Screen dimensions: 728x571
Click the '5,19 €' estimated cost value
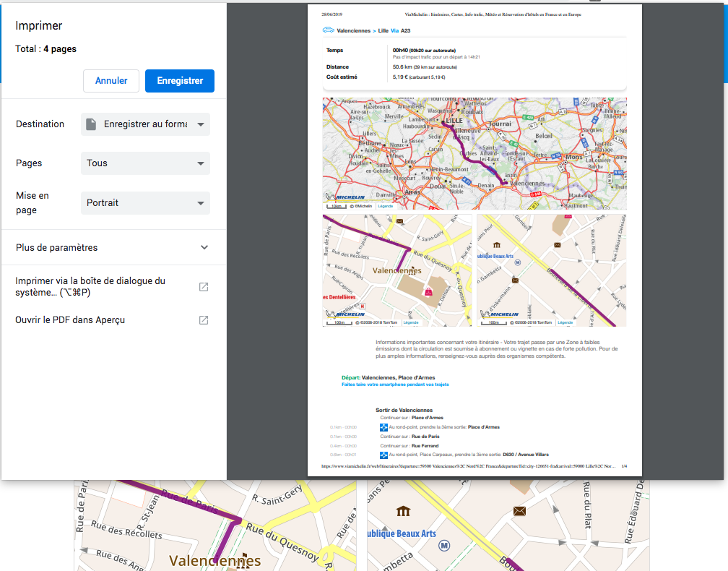tap(400, 77)
